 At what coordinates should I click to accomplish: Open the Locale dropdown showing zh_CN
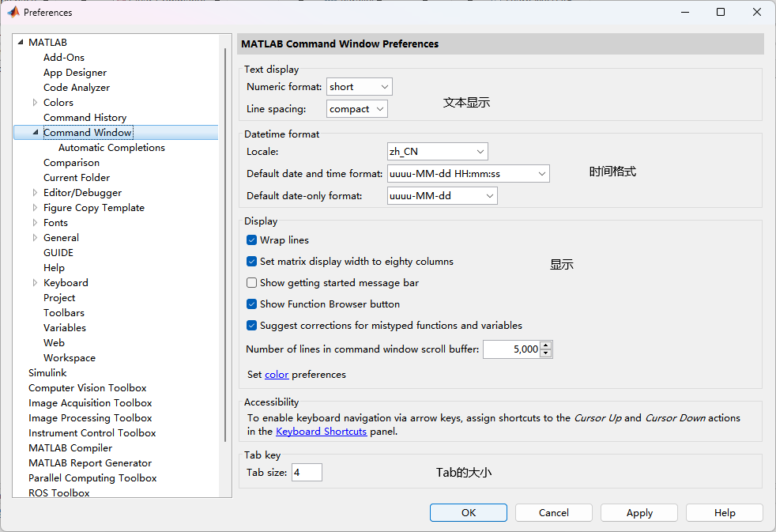(438, 152)
